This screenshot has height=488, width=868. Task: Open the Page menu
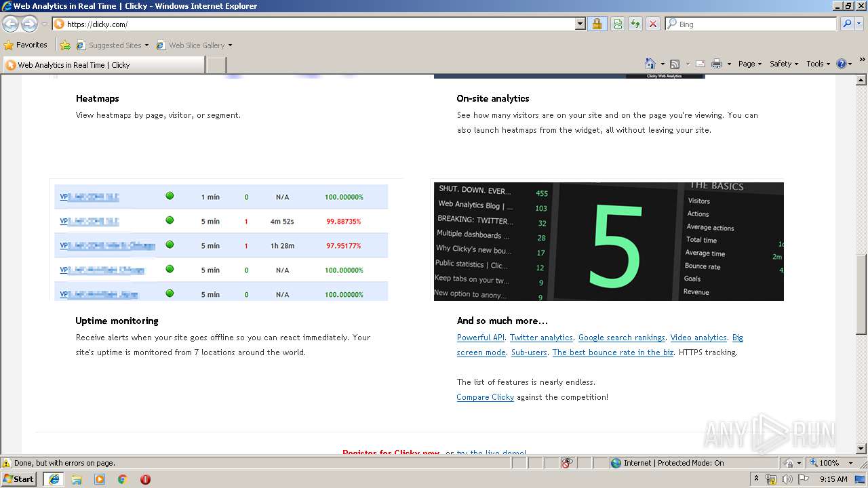(x=750, y=64)
